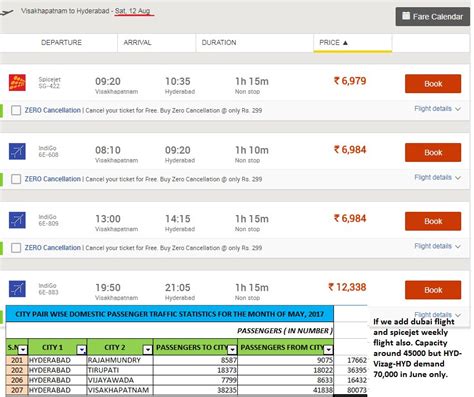Viewport: 474px width, 397px height.
Task: Click ZERO Cancellation link under IndiGo 08:10
Action: coord(53,179)
